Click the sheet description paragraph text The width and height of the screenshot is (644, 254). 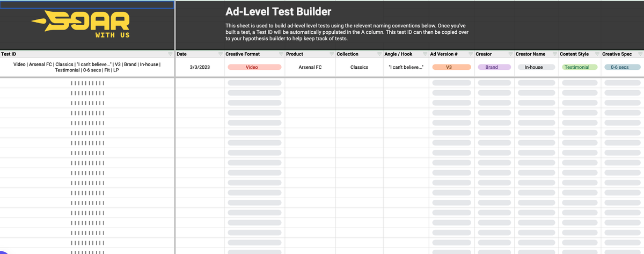(x=347, y=32)
